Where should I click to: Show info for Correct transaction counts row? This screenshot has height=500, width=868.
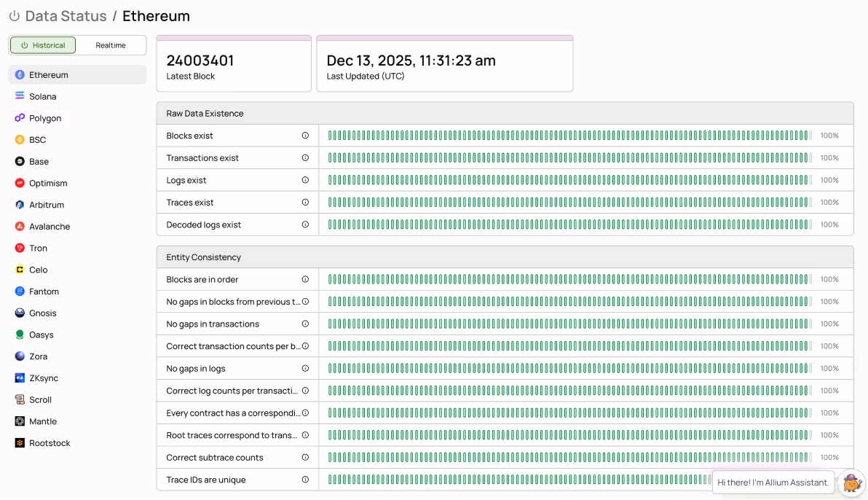point(305,346)
